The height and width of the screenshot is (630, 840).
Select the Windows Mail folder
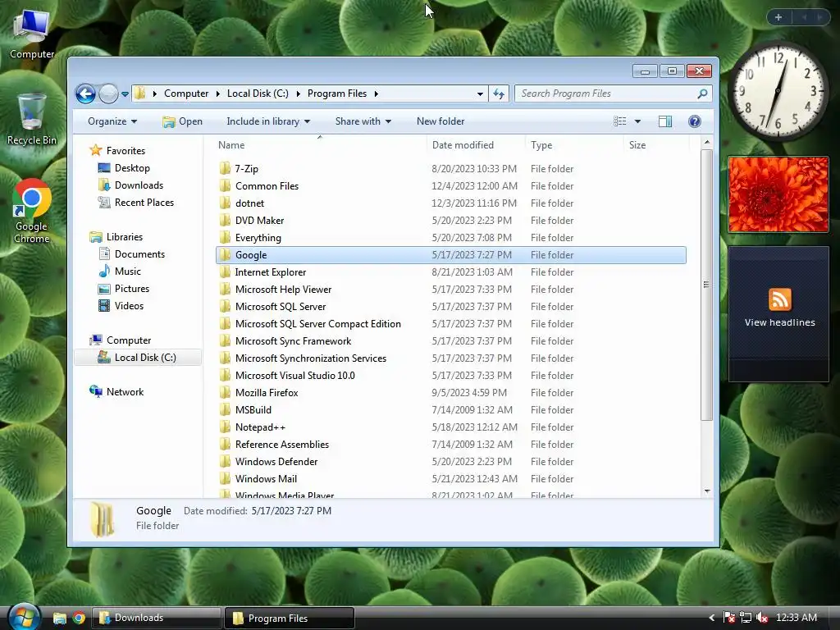[x=266, y=479]
